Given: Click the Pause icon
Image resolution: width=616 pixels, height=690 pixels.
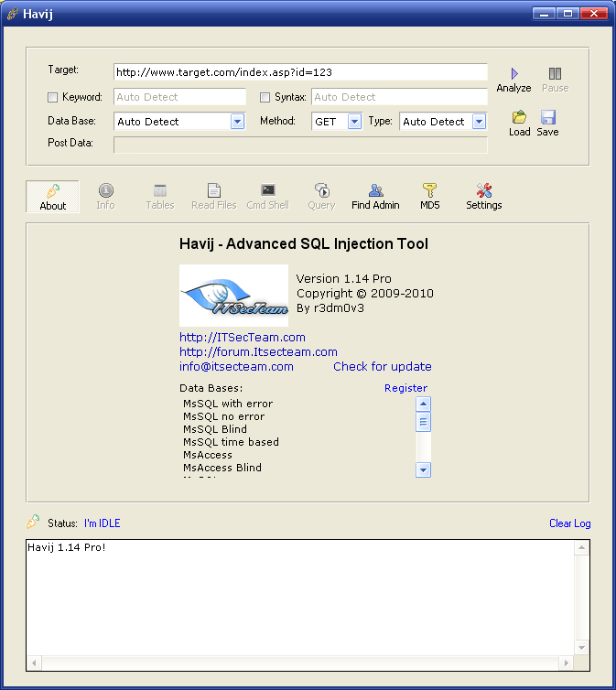Looking at the screenshot, I should tap(555, 73).
